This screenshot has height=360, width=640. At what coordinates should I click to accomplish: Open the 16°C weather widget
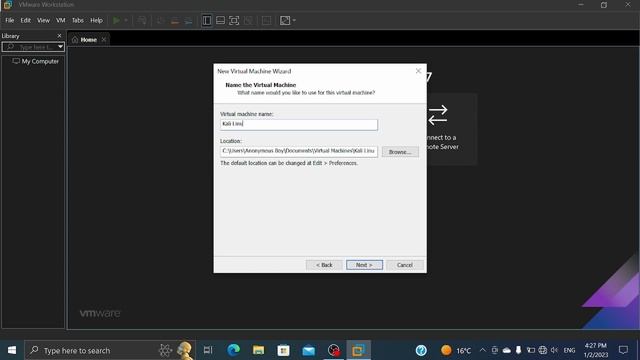click(x=456, y=350)
